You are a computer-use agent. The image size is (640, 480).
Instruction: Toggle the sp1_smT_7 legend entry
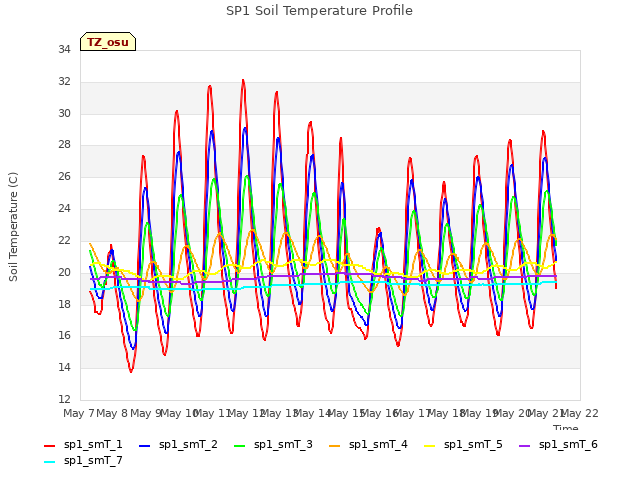click(x=83, y=460)
